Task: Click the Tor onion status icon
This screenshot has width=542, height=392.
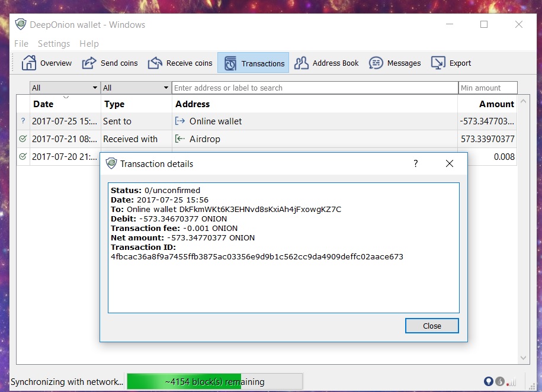Action: click(x=489, y=381)
